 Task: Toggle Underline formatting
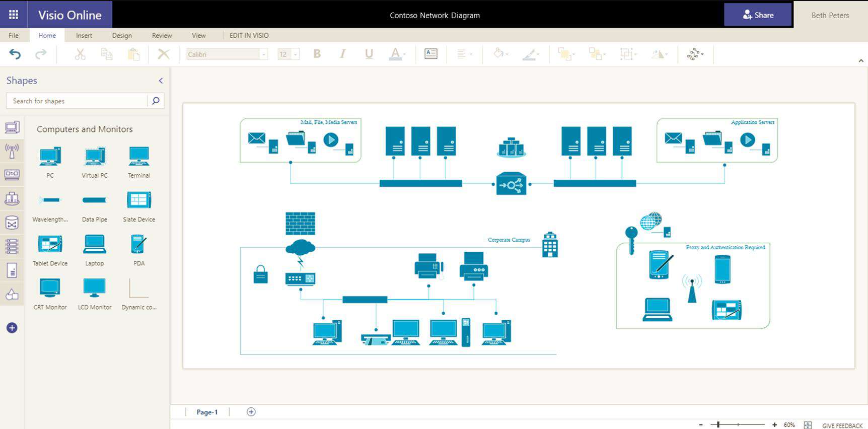pos(369,54)
